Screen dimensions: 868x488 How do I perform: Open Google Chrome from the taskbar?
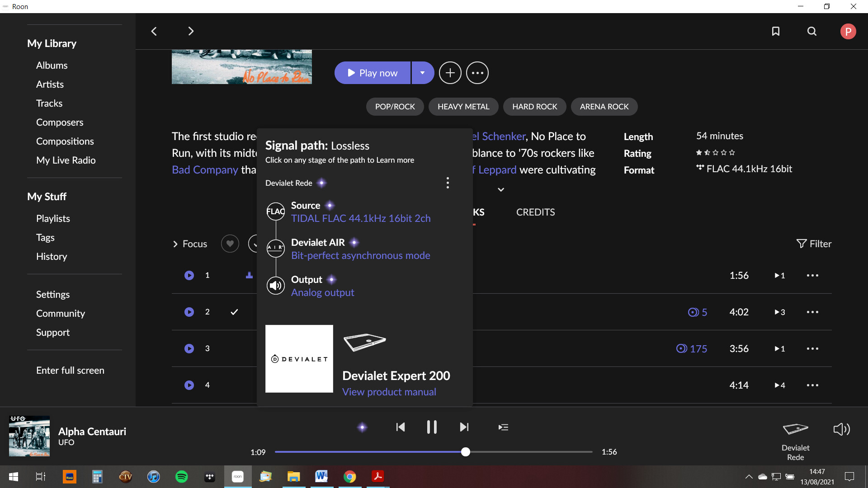click(349, 477)
